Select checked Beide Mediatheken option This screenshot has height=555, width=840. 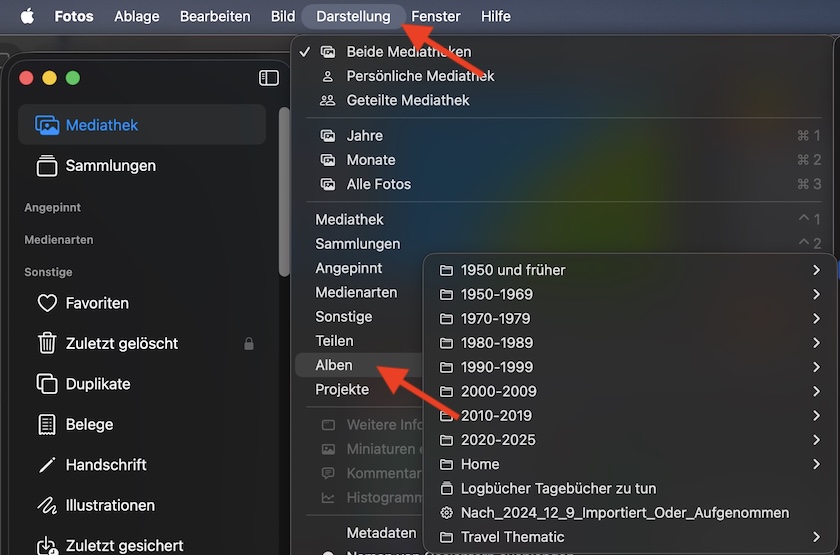[408, 52]
